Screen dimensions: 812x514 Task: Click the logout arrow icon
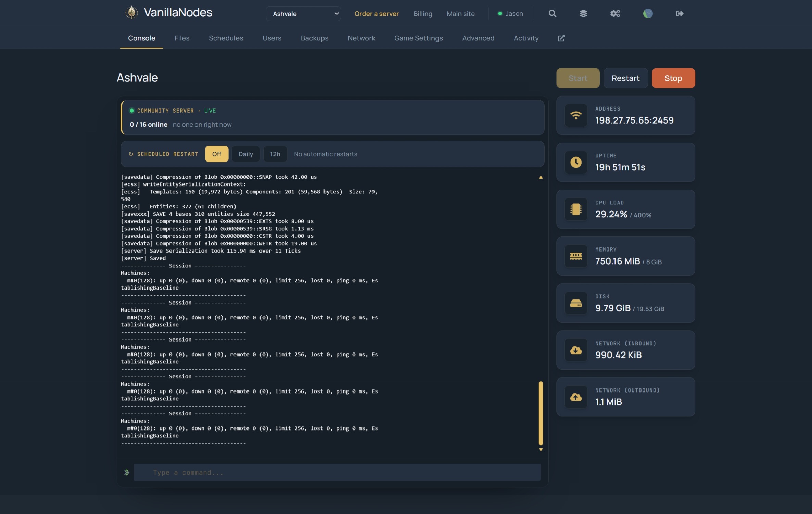click(x=680, y=13)
